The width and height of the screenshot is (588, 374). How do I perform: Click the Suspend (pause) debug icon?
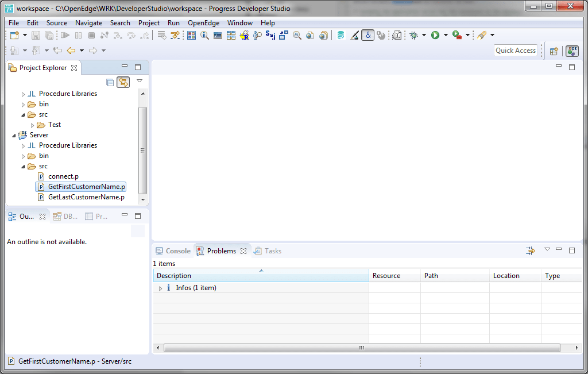pos(78,35)
